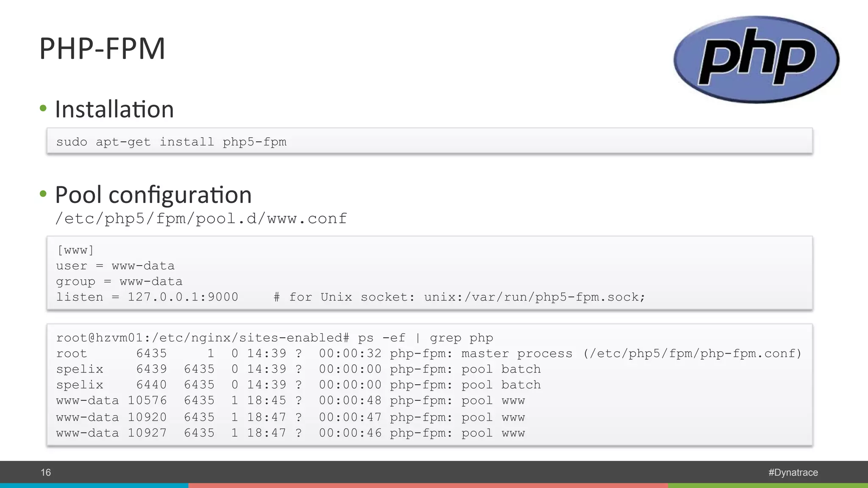Select the www-data row with PID 10920
Image resolution: width=868 pixels, height=488 pixels.
(290, 418)
